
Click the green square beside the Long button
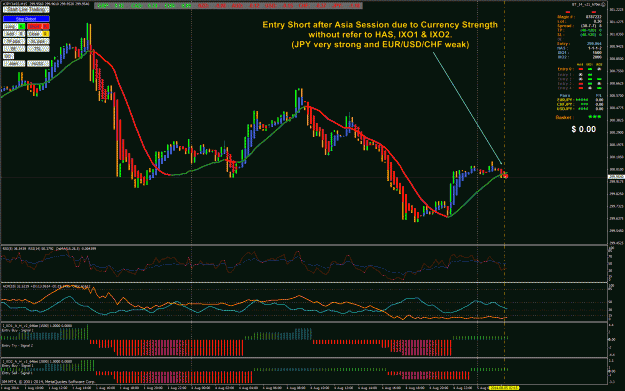21,26
